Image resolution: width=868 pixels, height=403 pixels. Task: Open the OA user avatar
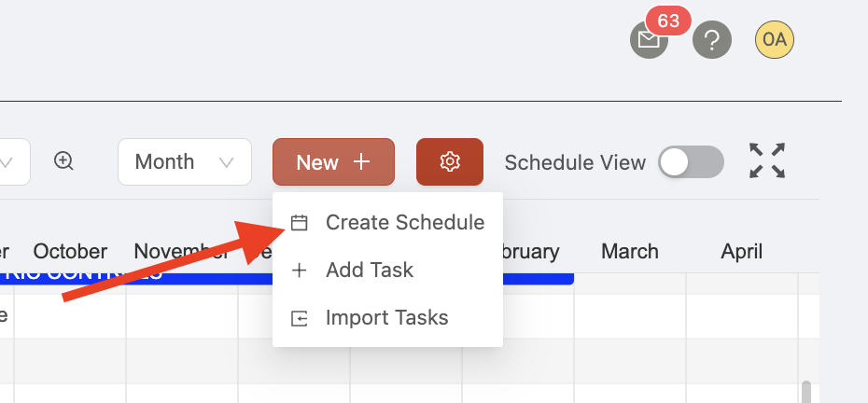775,40
